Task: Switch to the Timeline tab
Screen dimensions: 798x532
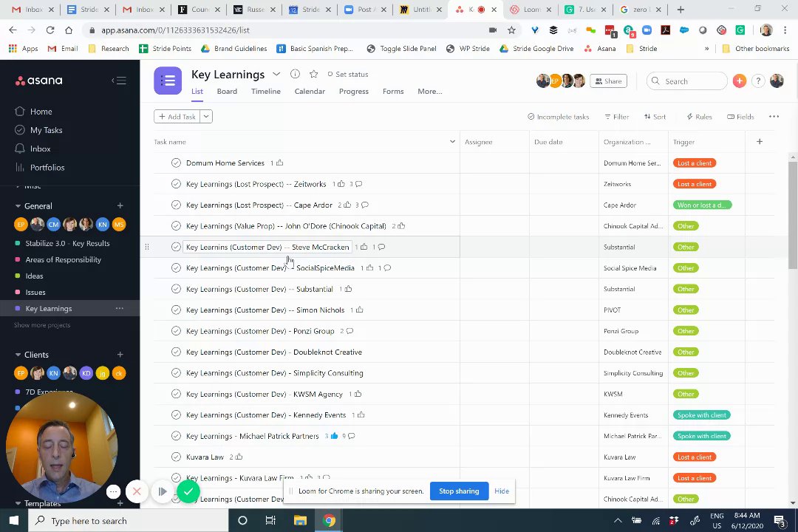Action: coord(266,91)
